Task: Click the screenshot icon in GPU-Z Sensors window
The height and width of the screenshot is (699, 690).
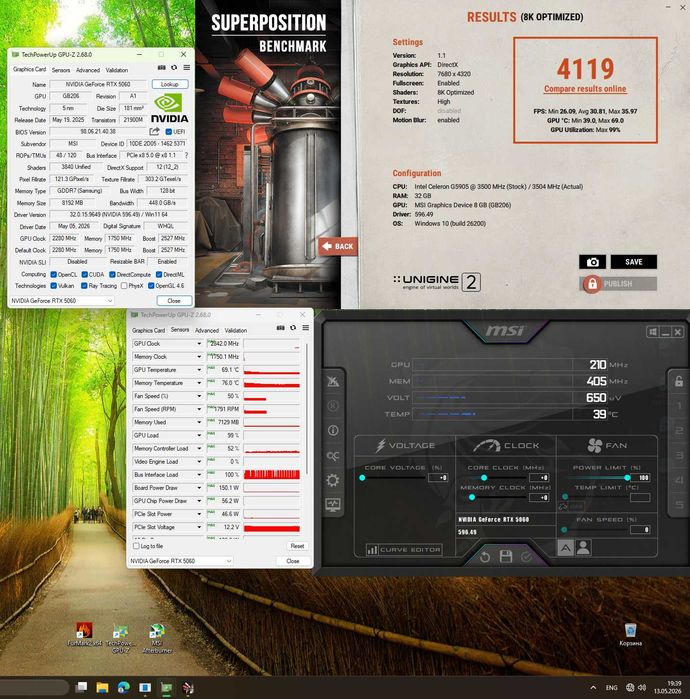Action: 280,328
